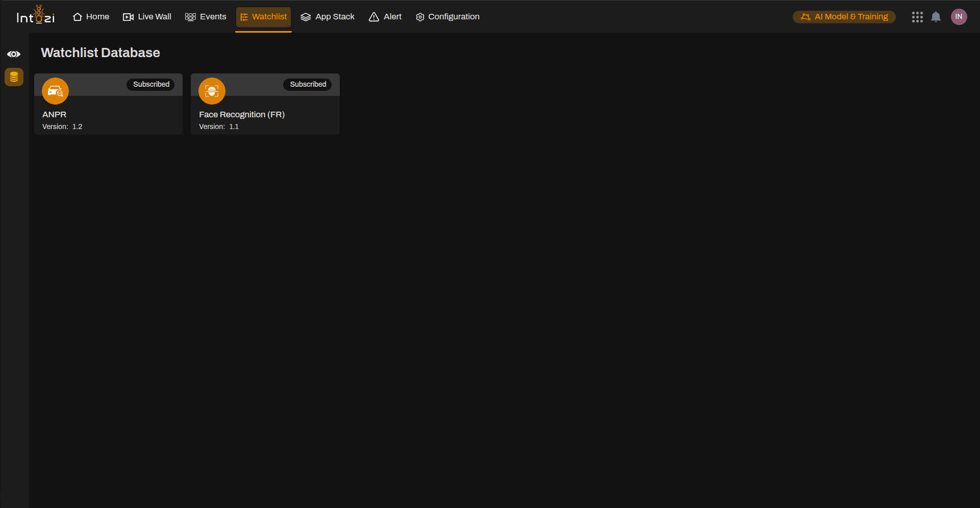Open the IN profile avatar menu
The width and height of the screenshot is (980, 508).
(959, 17)
